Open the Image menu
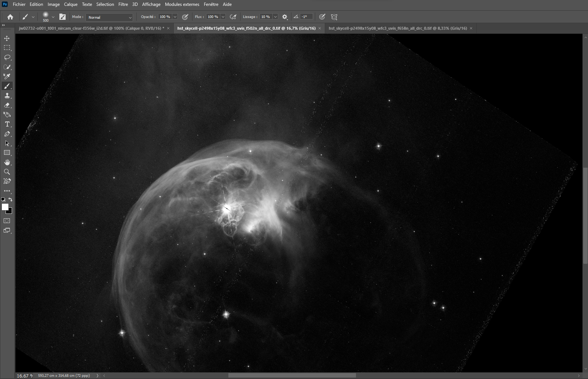This screenshot has height=379, width=588. point(54,4)
